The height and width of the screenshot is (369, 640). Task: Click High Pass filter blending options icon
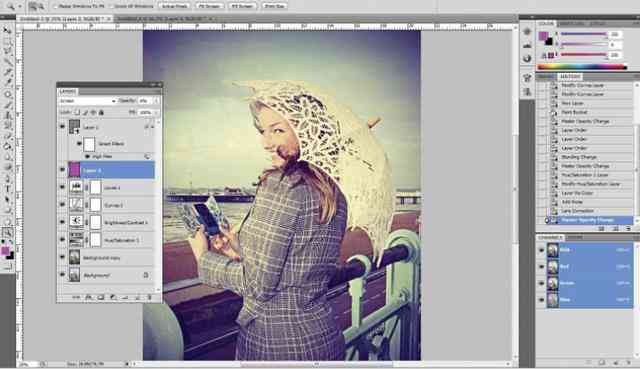147,156
